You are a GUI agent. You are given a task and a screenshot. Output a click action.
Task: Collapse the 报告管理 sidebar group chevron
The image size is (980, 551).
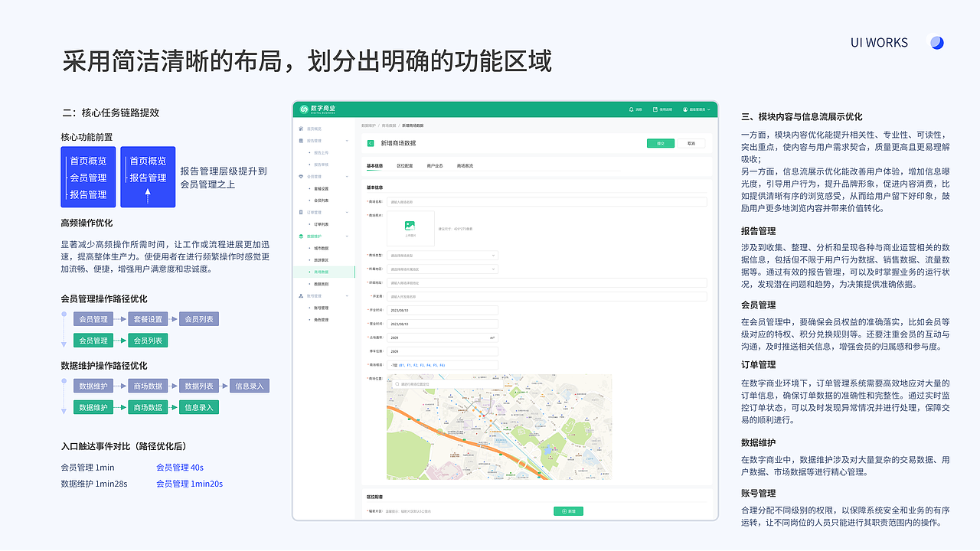[x=347, y=141]
